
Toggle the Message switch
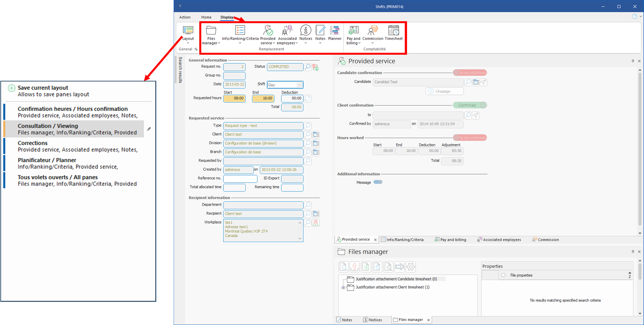click(x=378, y=182)
